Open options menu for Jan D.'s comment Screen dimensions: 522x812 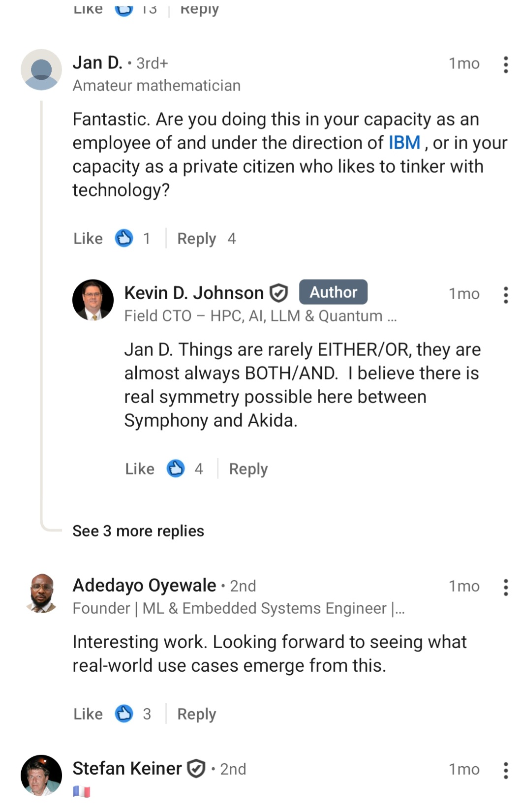[505, 64]
